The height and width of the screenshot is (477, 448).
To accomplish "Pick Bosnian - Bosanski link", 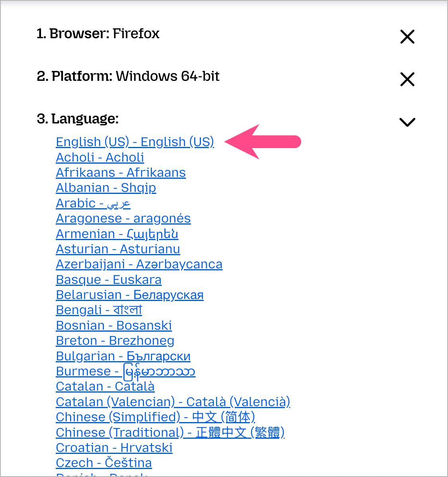I will pos(114,325).
